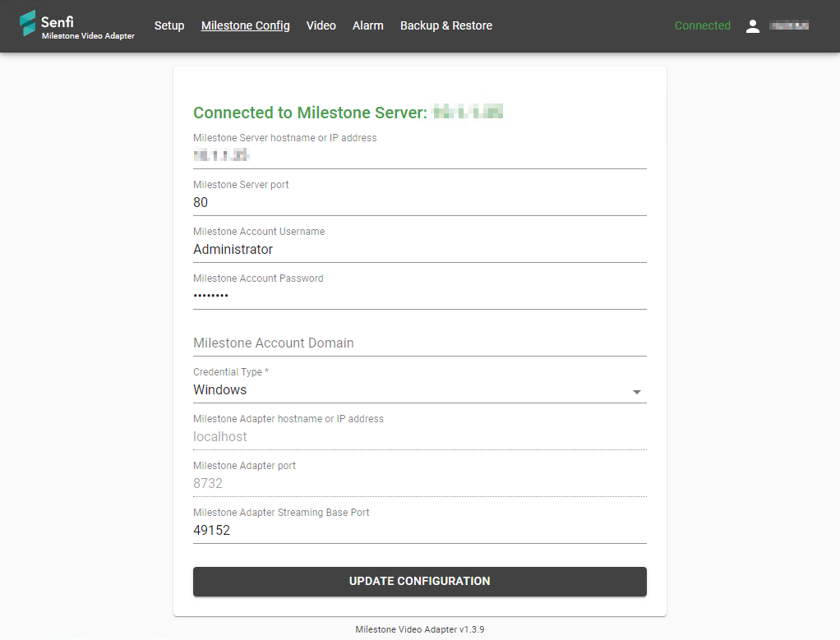
Task: Switch to the Alarm page
Action: (x=368, y=25)
